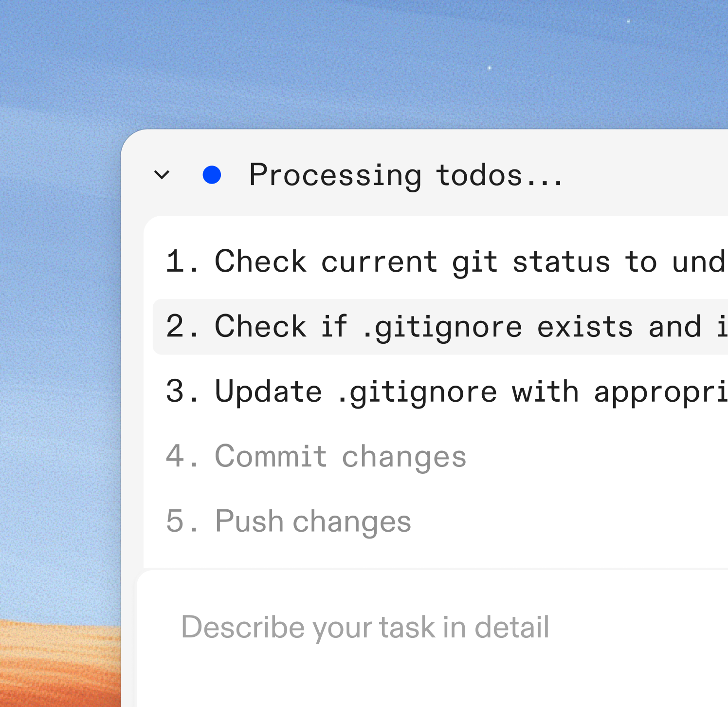Click the number "2." list marker

tap(182, 327)
